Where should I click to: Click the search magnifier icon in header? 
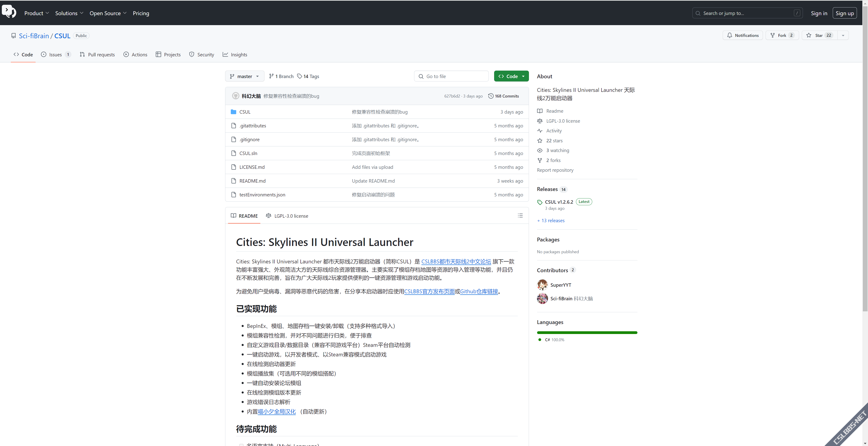pyautogui.click(x=698, y=13)
